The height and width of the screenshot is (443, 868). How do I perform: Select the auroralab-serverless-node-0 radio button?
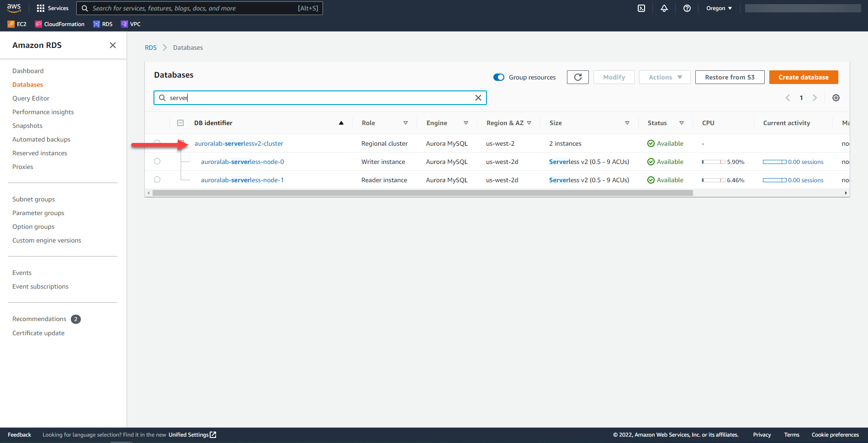(x=157, y=161)
